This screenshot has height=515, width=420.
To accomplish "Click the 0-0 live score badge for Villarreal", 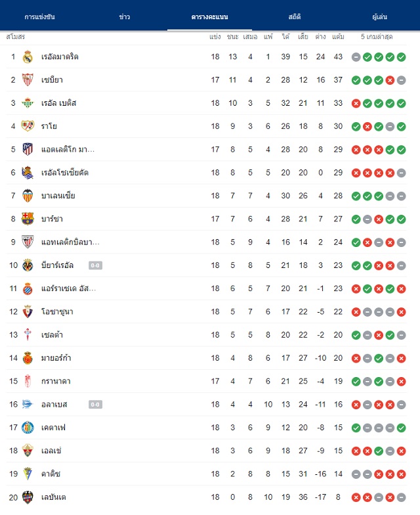I will pos(95,265).
